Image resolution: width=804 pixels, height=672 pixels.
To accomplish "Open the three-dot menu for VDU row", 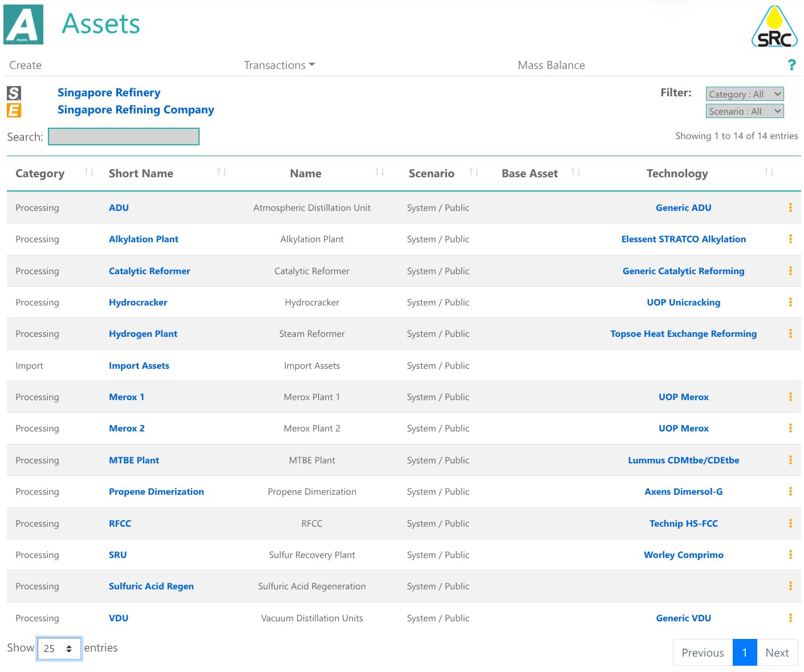I will tap(790, 618).
